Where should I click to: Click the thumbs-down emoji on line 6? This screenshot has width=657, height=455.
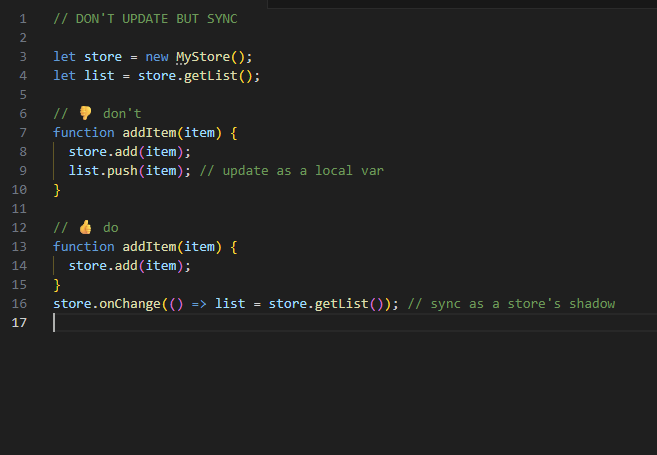click(85, 113)
